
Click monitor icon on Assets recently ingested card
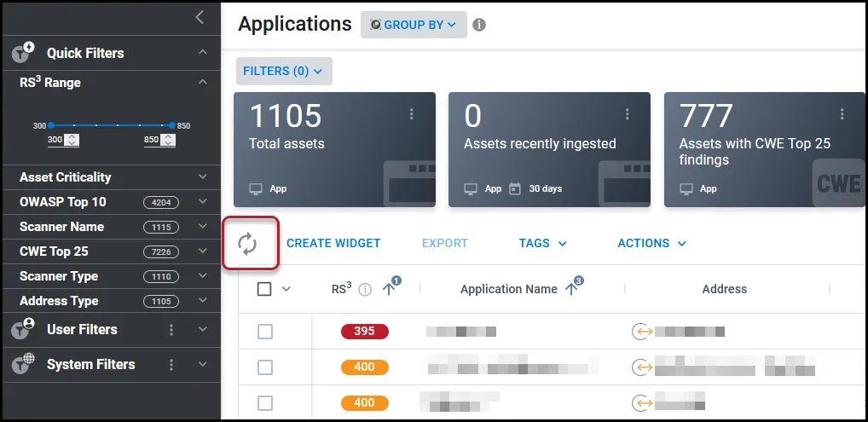click(x=471, y=189)
